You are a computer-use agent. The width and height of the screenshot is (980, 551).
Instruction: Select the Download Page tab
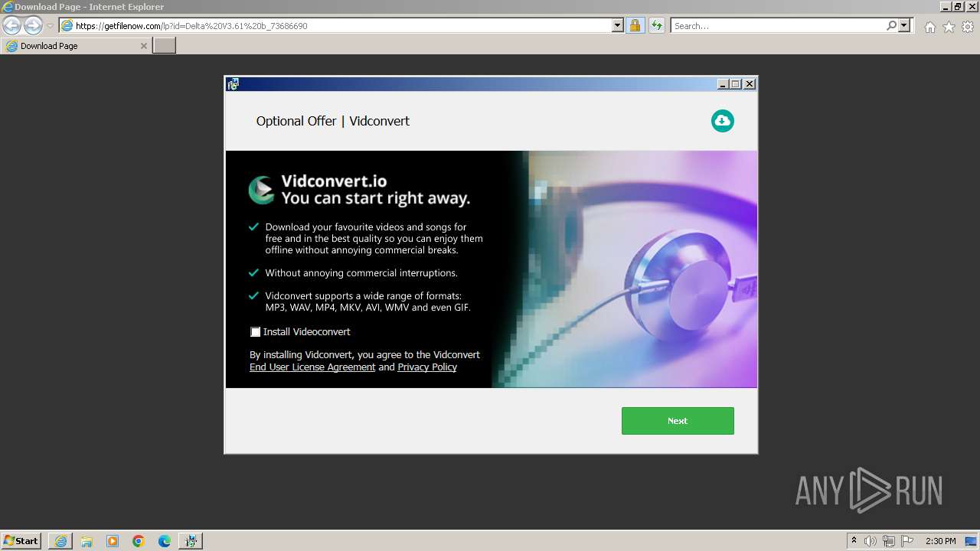(76, 46)
